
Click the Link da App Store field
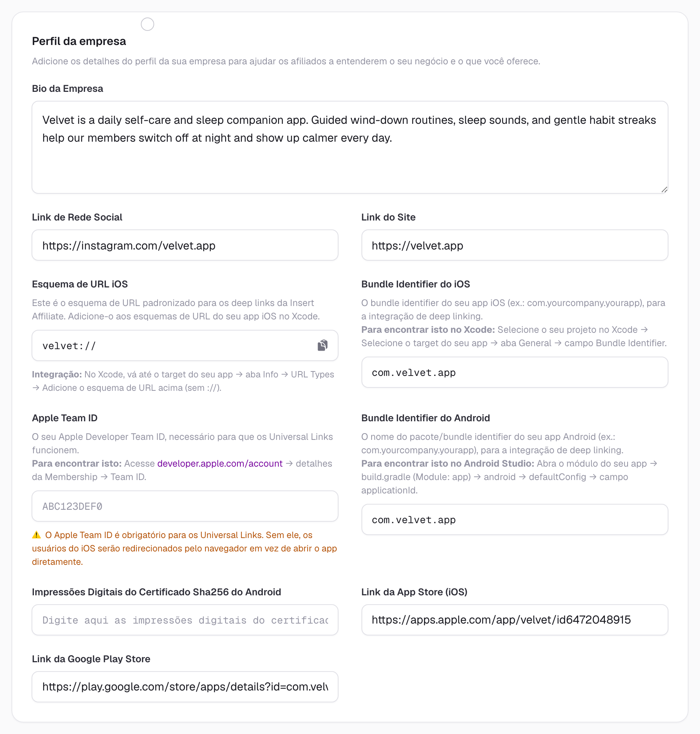(x=514, y=620)
